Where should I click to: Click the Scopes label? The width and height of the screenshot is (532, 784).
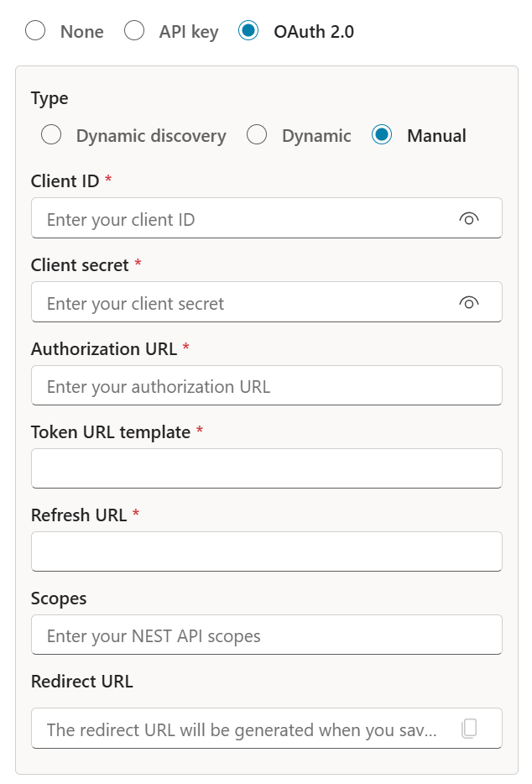(59, 599)
